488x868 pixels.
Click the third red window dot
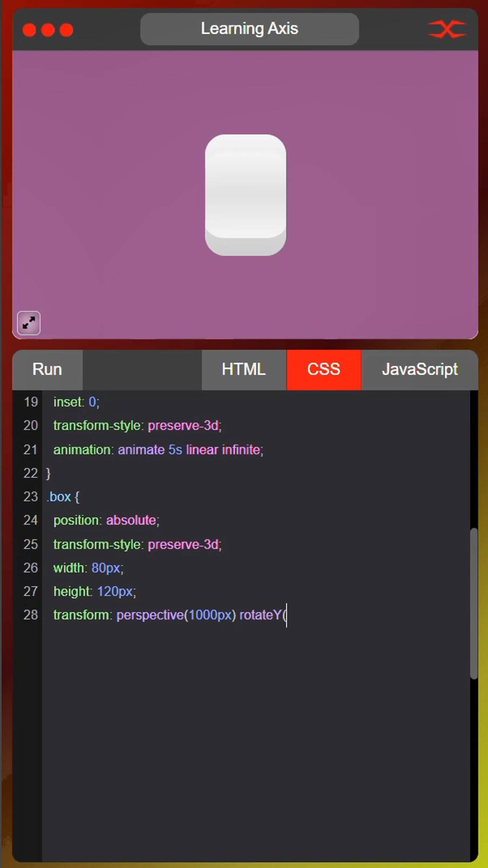tap(67, 30)
